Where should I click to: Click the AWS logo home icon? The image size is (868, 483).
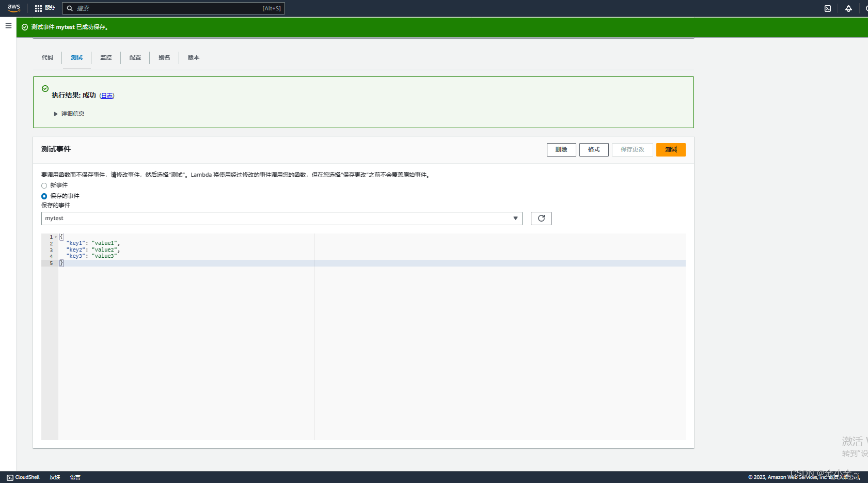pyautogui.click(x=14, y=8)
